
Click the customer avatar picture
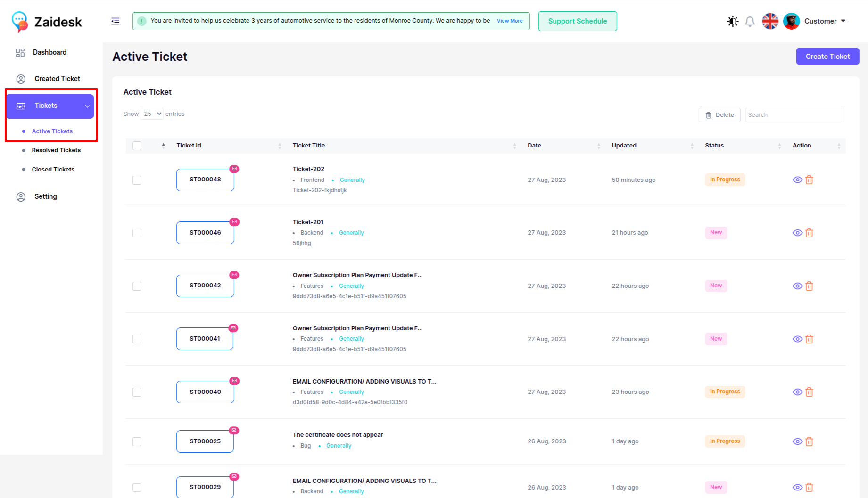click(x=792, y=21)
